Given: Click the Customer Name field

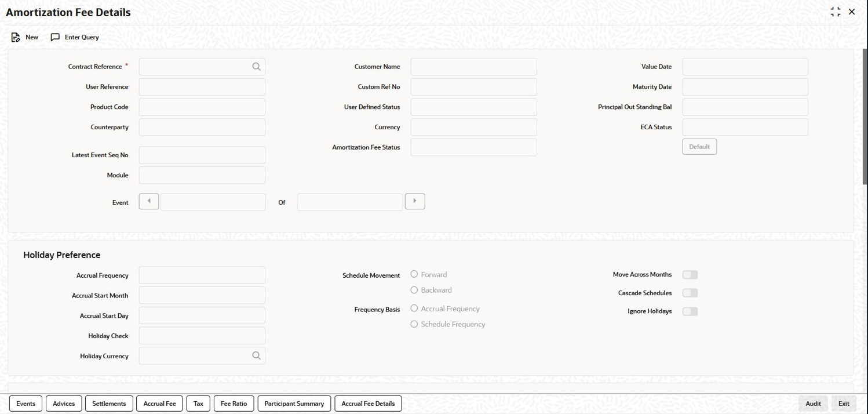Looking at the screenshot, I should [x=474, y=67].
